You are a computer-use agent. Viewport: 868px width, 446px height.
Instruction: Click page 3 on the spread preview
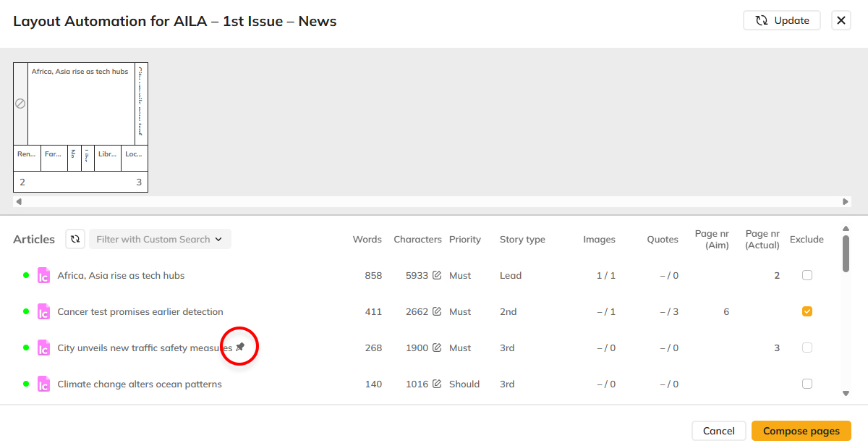click(x=138, y=182)
